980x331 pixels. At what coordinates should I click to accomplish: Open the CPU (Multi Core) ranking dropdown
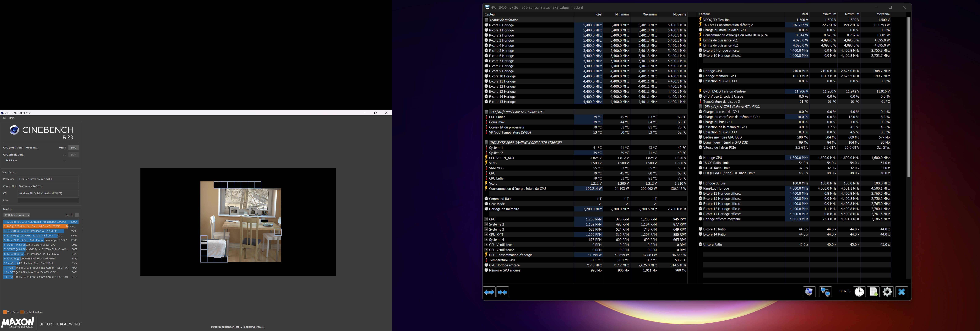tap(17, 215)
